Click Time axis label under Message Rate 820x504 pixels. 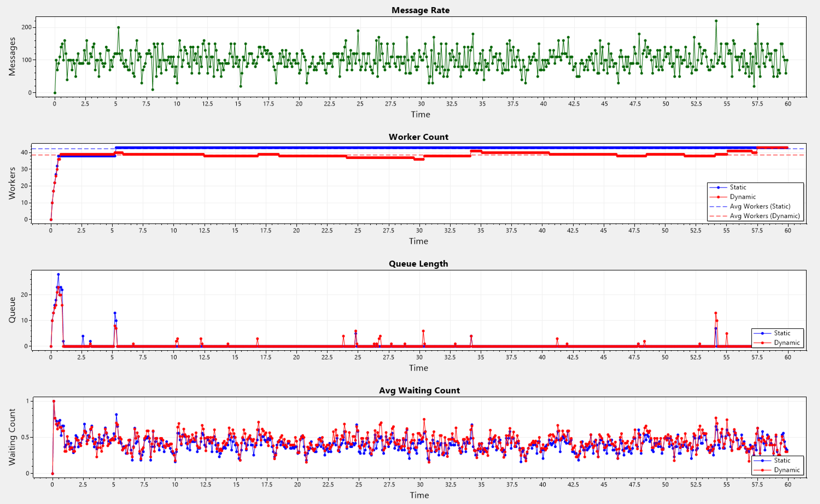pyautogui.click(x=420, y=115)
